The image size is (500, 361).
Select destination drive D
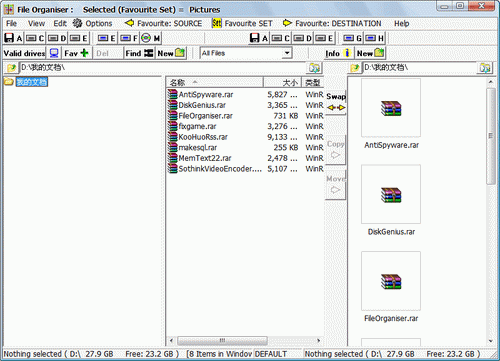(303, 38)
